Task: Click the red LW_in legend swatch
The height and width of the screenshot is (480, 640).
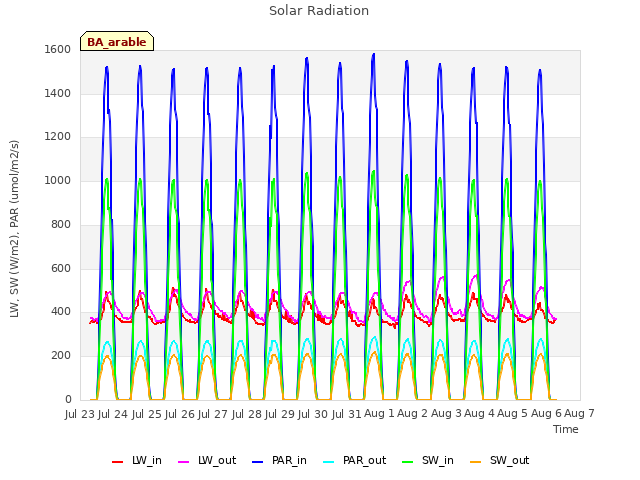Action: 117,462
